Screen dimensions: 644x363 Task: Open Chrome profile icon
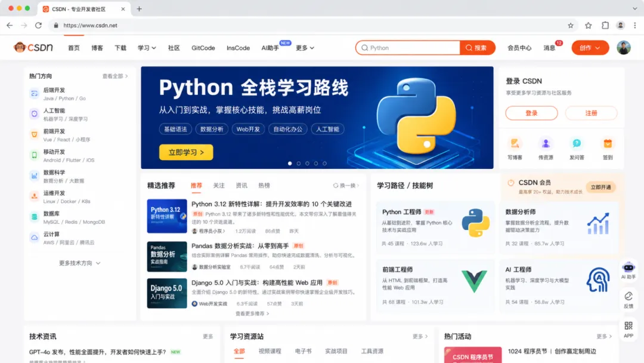[x=620, y=26]
